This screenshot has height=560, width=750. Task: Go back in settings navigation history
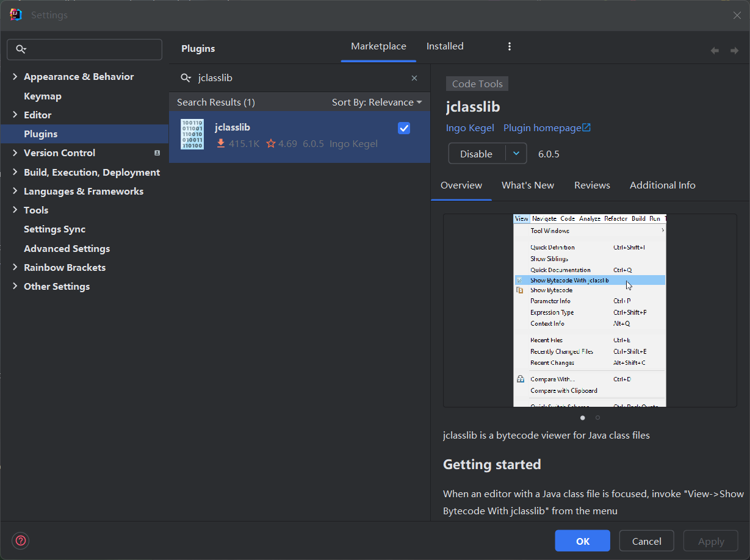click(715, 51)
